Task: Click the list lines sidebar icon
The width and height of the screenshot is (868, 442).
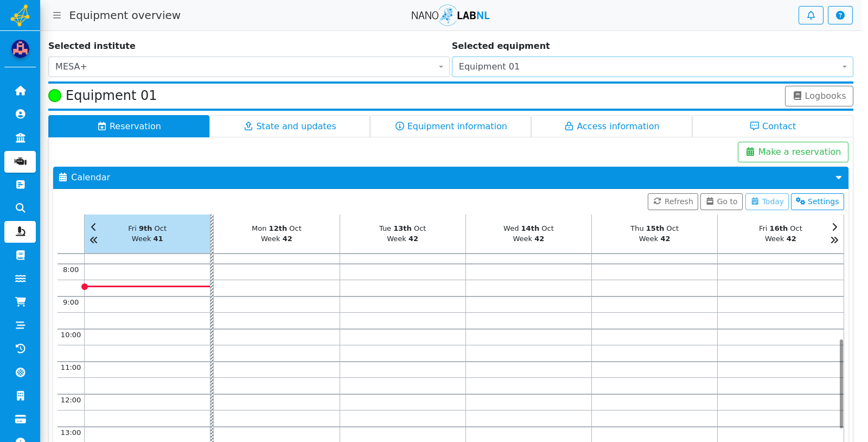Action: (20, 325)
